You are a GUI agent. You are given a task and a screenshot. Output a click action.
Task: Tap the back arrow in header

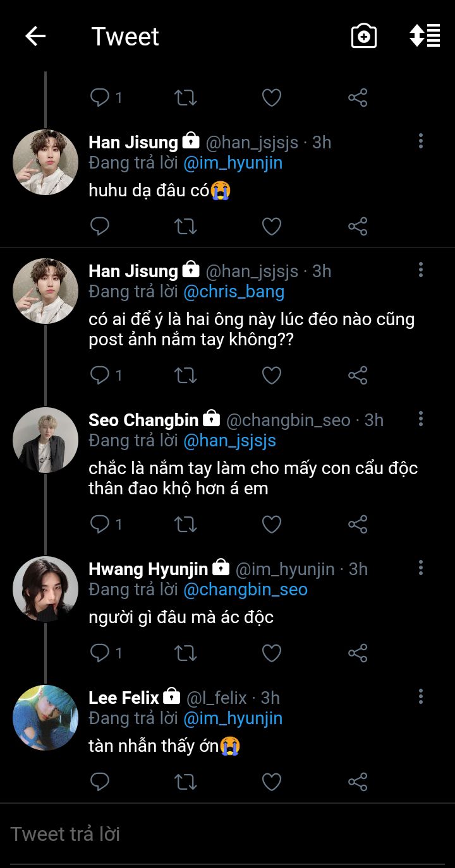[35, 37]
